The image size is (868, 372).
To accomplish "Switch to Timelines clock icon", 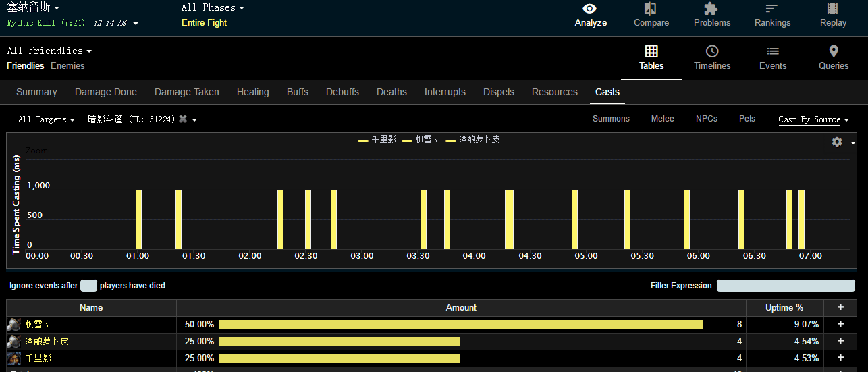I will tap(712, 51).
